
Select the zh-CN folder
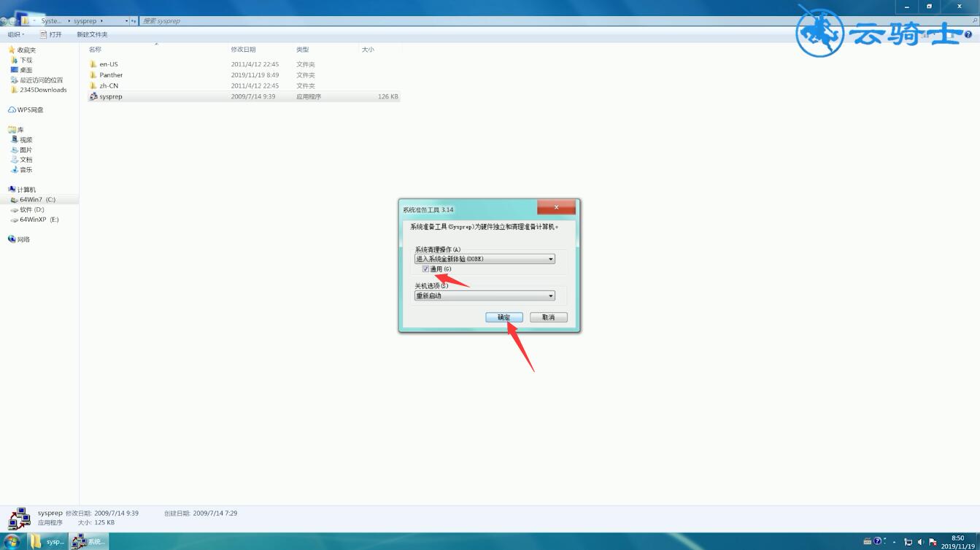[x=109, y=85]
